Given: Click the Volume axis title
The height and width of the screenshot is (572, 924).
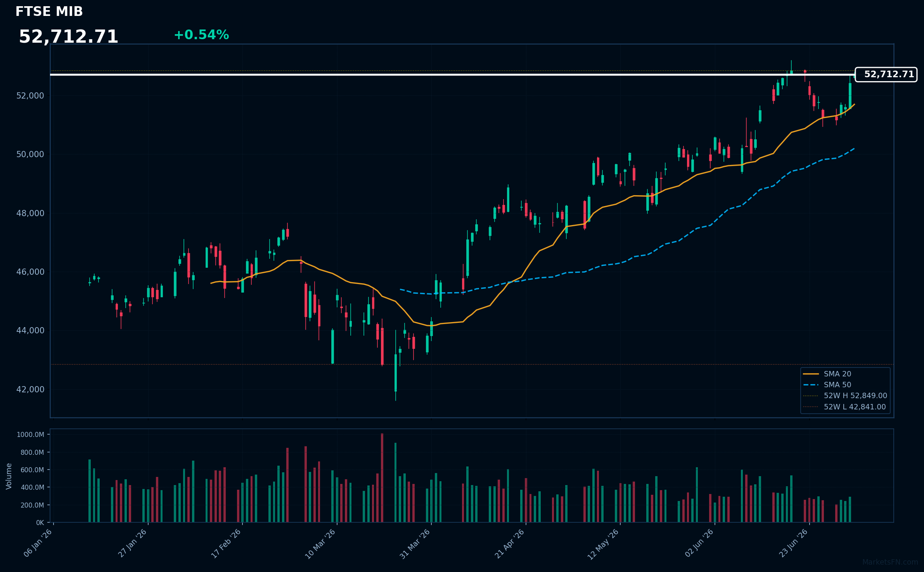Looking at the screenshot, I should pyautogui.click(x=9, y=476).
